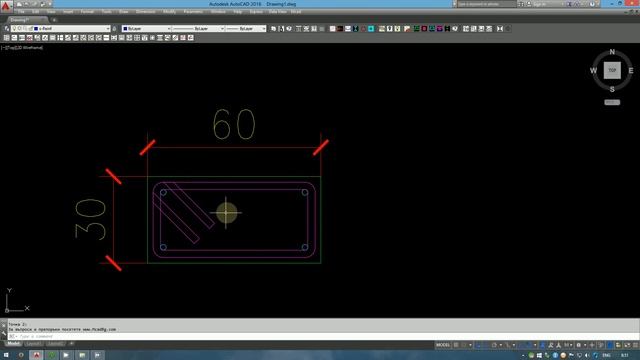Click E on the ViewCube compass
Image resolution: width=640 pixels, height=360 pixels.
(631, 71)
